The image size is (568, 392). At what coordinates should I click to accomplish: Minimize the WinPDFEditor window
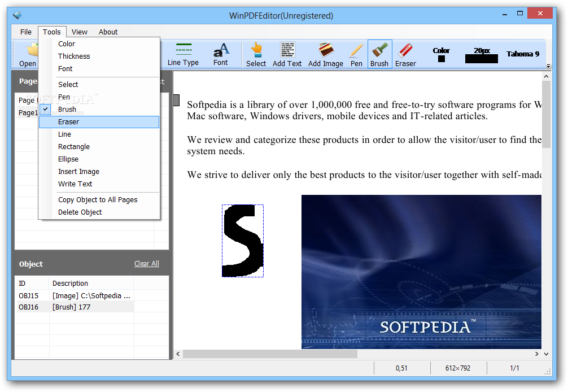click(505, 14)
